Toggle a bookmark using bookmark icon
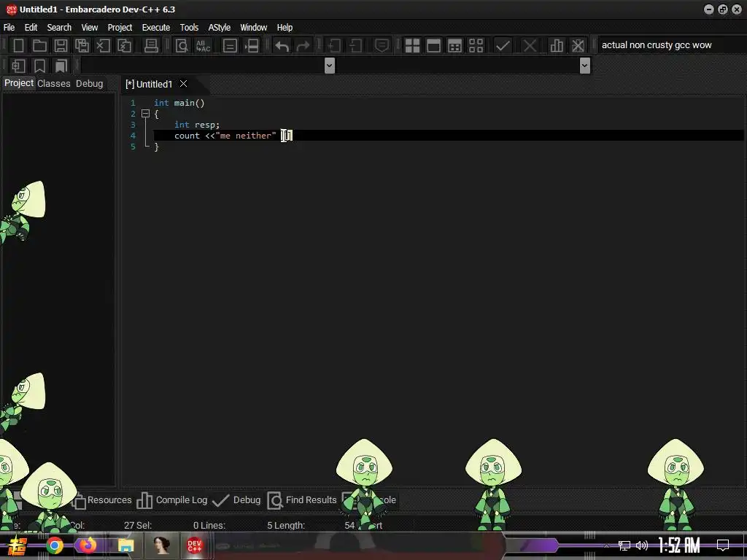Screen dimensions: 747x560 click(x=39, y=66)
